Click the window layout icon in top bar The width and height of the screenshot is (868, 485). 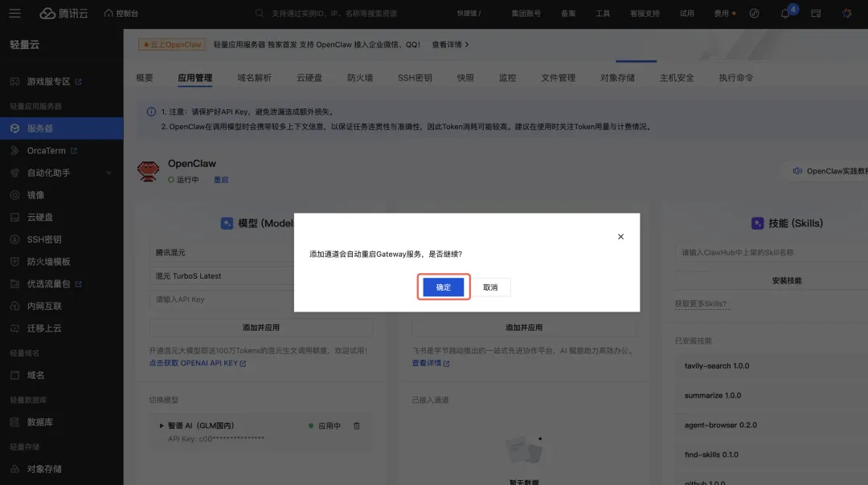(x=816, y=14)
